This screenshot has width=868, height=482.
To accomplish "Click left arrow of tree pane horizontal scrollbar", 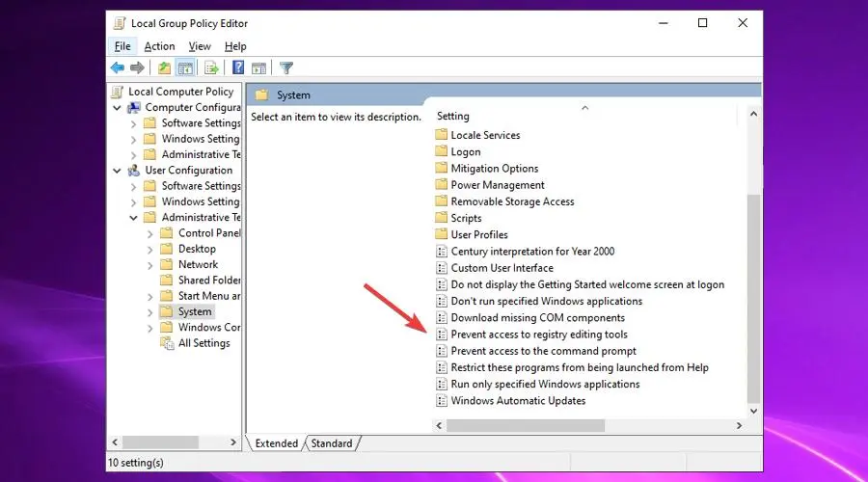I will pos(115,442).
